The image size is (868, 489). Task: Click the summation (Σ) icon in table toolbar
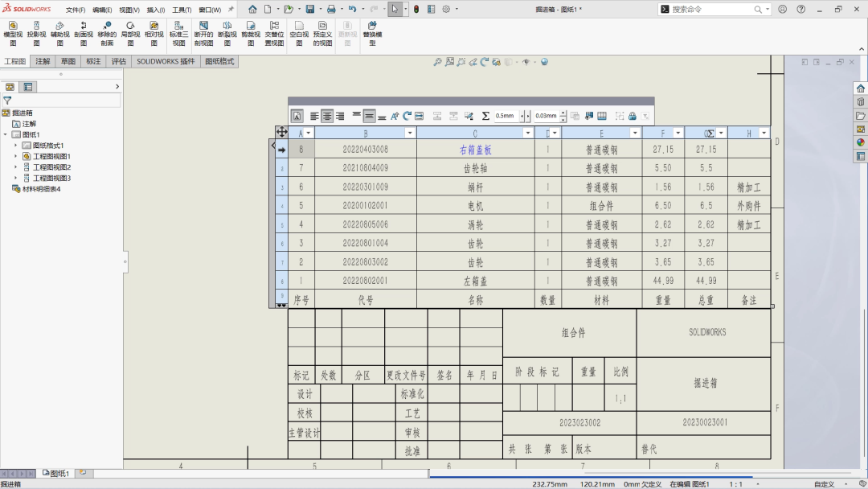pyautogui.click(x=485, y=116)
